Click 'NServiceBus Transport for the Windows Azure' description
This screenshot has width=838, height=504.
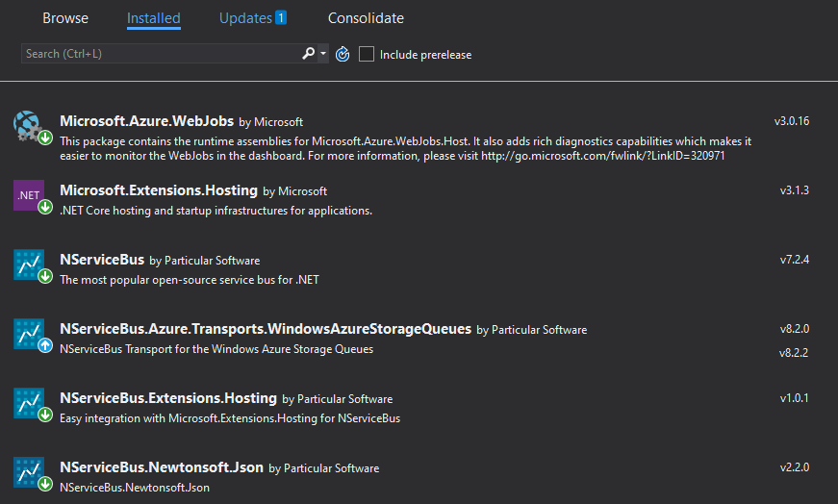pyautogui.click(x=216, y=349)
